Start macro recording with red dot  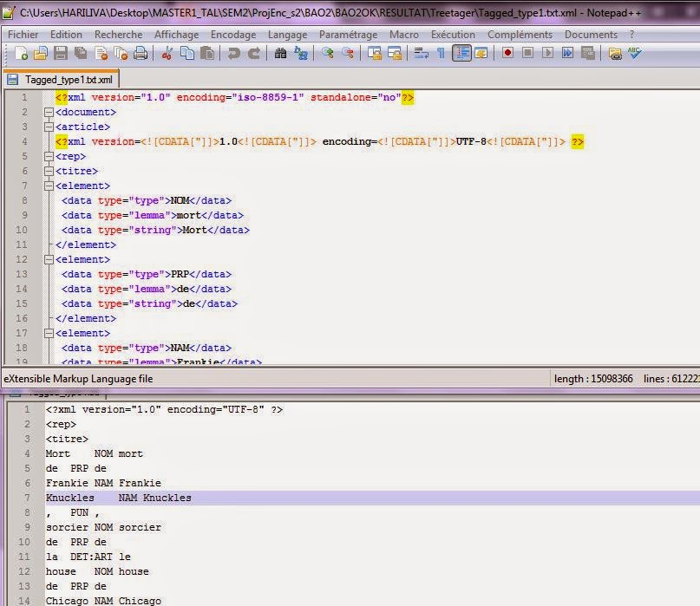click(507, 53)
